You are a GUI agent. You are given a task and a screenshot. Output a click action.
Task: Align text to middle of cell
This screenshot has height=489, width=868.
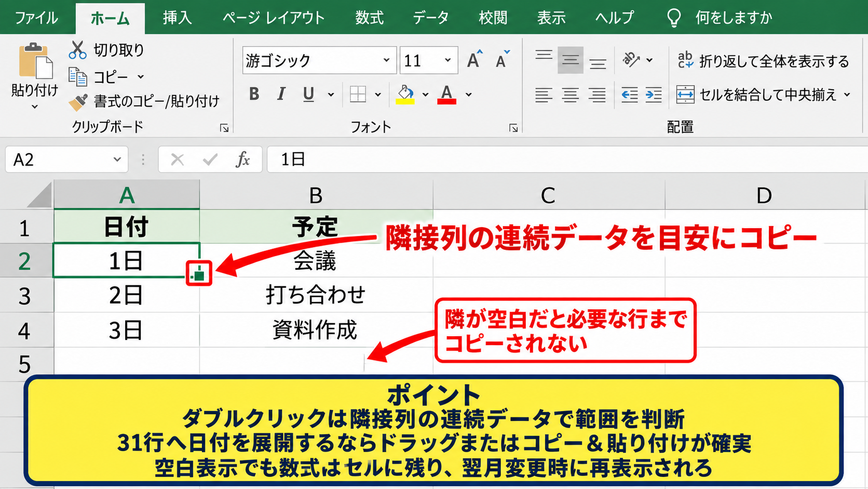coord(571,60)
